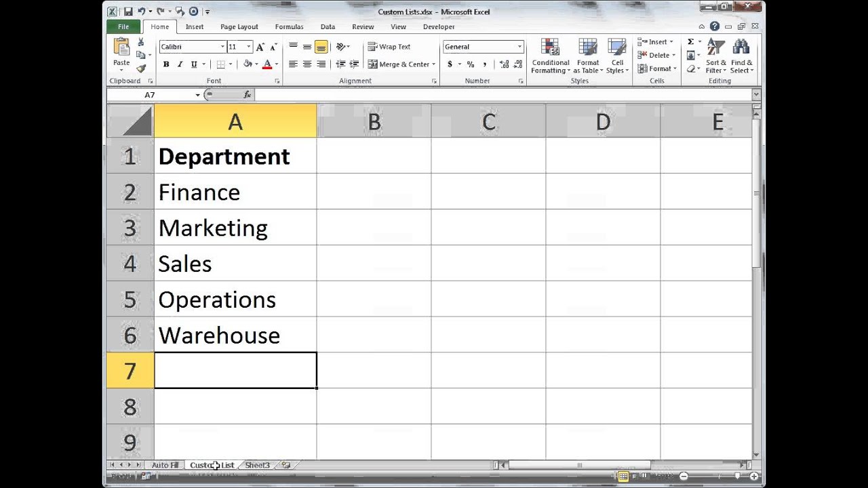This screenshot has height=488, width=868.
Task: Decrease font size with Shrink Font
Action: pyautogui.click(x=273, y=47)
